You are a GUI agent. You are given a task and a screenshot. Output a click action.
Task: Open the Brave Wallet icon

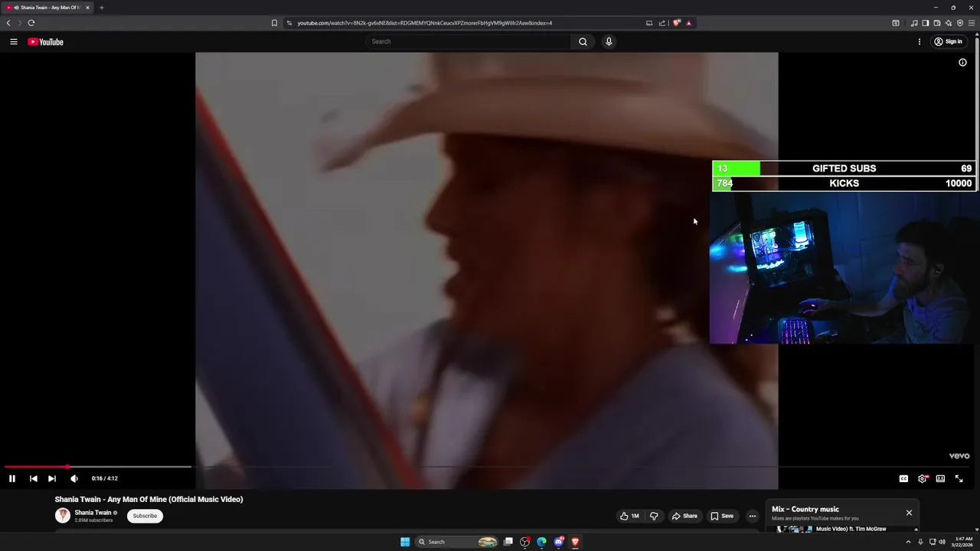(x=936, y=23)
